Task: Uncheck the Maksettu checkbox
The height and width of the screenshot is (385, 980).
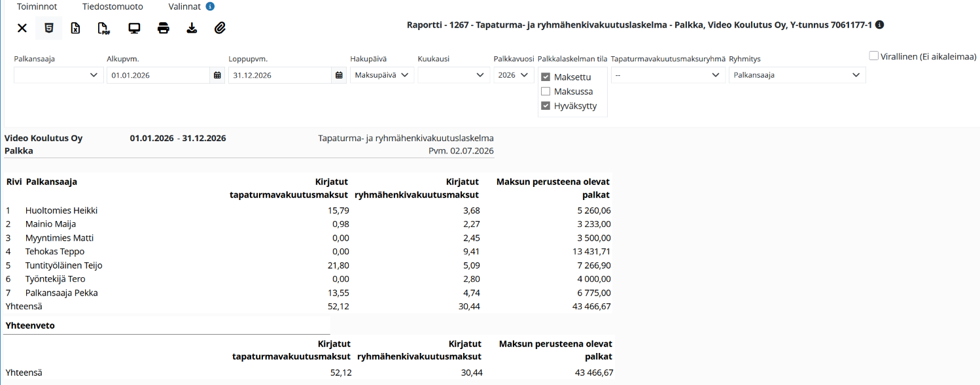Action: click(x=546, y=77)
